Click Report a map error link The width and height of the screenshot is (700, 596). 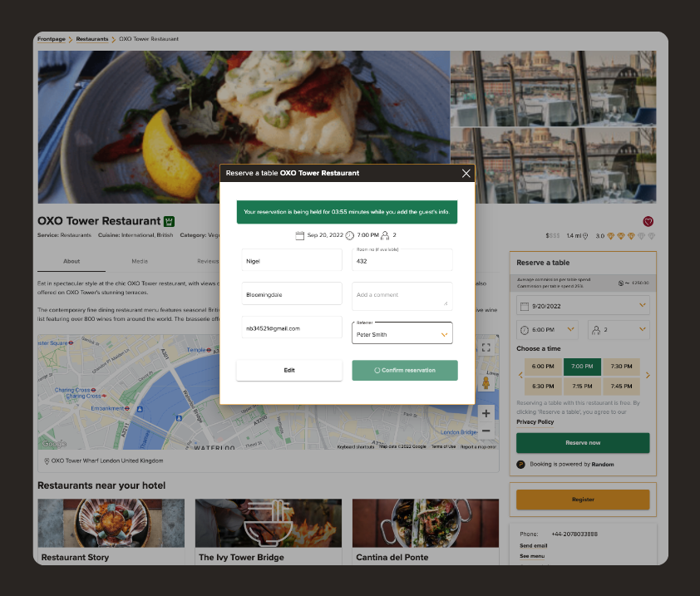point(478,446)
